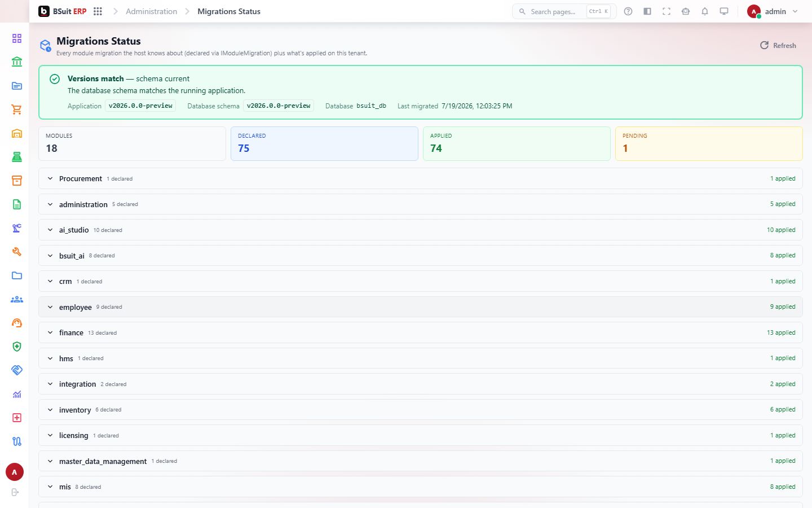Click the 'bsuit_db' database name
This screenshot has width=812, height=508.
pos(371,106)
